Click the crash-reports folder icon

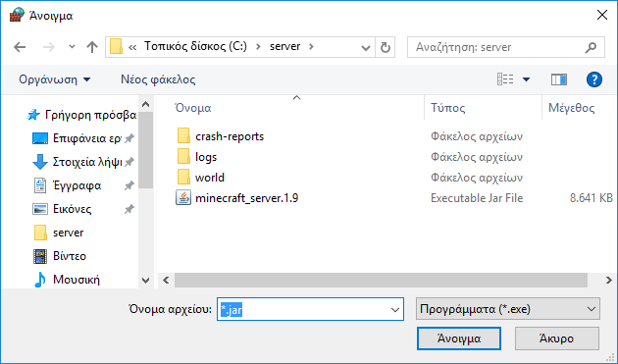coord(183,136)
